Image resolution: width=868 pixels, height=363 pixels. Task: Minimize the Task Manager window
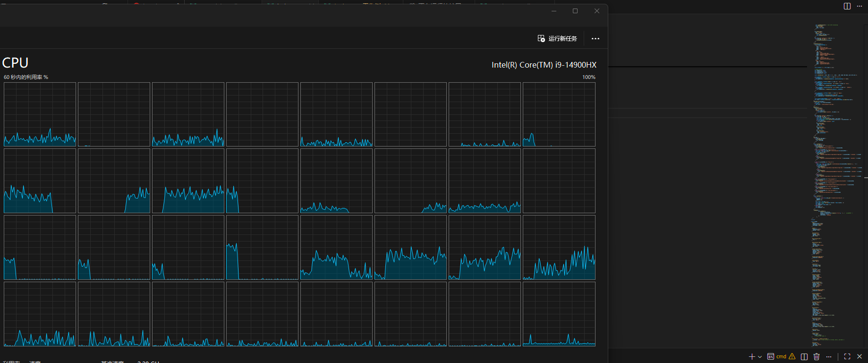coord(554,11)
